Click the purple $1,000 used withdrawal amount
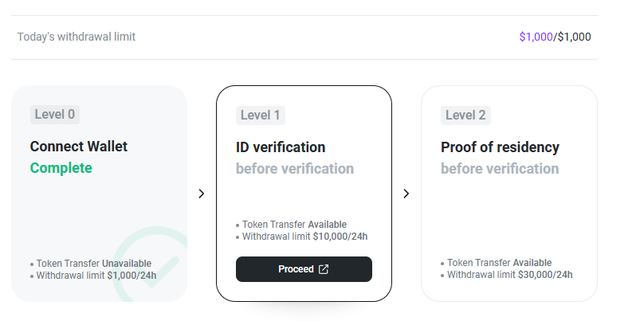 [x=536, y=37]
